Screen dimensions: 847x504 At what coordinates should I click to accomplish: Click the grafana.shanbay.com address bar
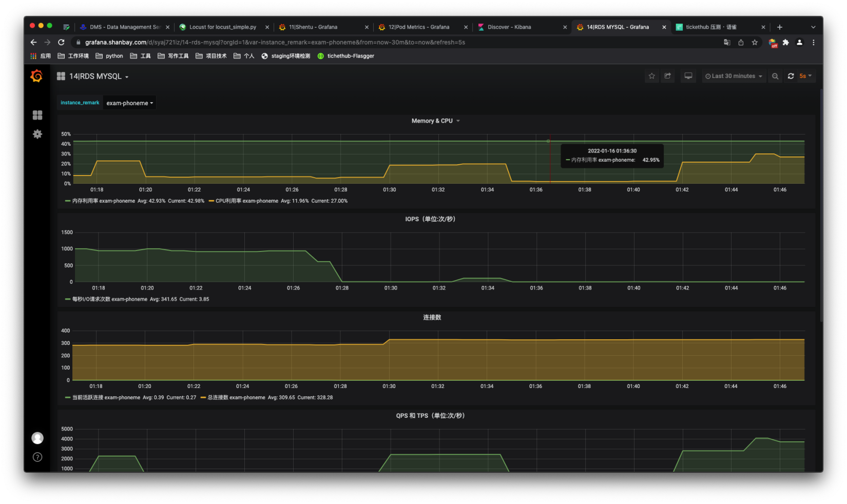[x=395, y=42]
